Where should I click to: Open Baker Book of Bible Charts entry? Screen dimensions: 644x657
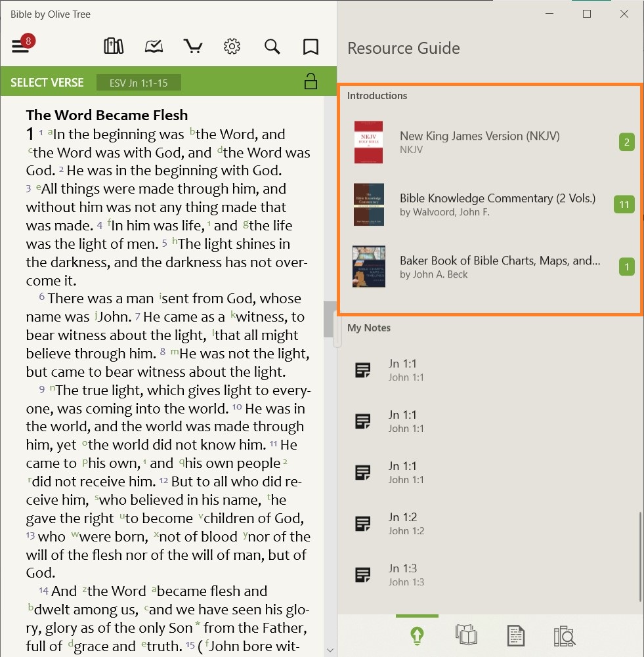pos(490,267)
